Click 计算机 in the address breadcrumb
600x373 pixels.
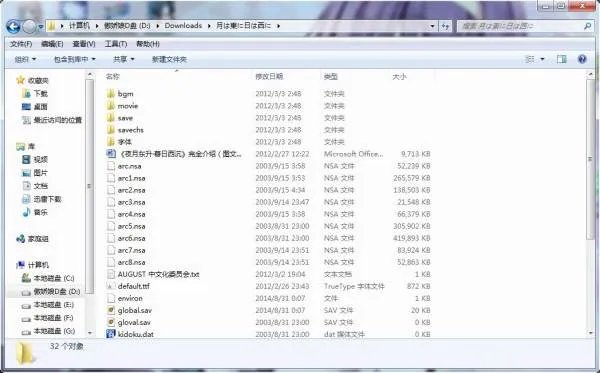pyautogui.click(x=79, y=26)
